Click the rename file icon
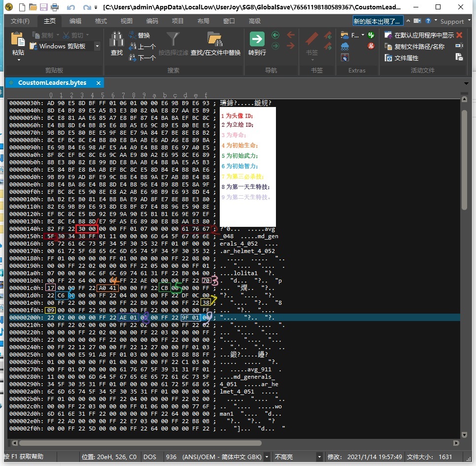 pyautogui.click(x=459, y=46)
